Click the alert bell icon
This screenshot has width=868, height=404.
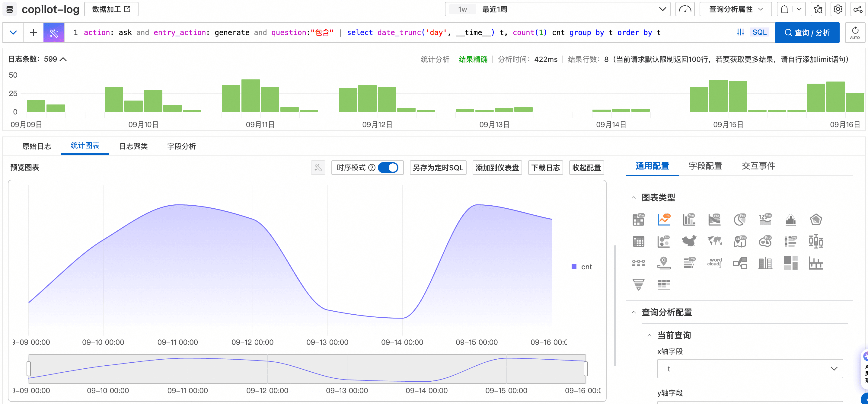(x=784, y=9)
